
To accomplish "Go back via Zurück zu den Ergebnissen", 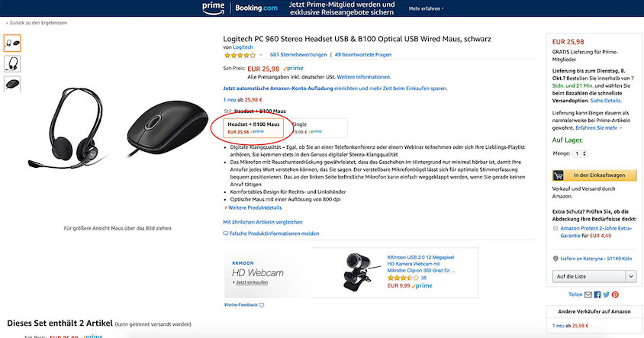I will [x=36, y=23].
